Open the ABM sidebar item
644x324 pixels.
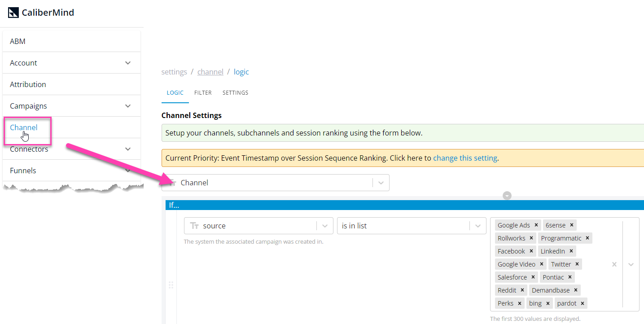[x=71, y=41]
